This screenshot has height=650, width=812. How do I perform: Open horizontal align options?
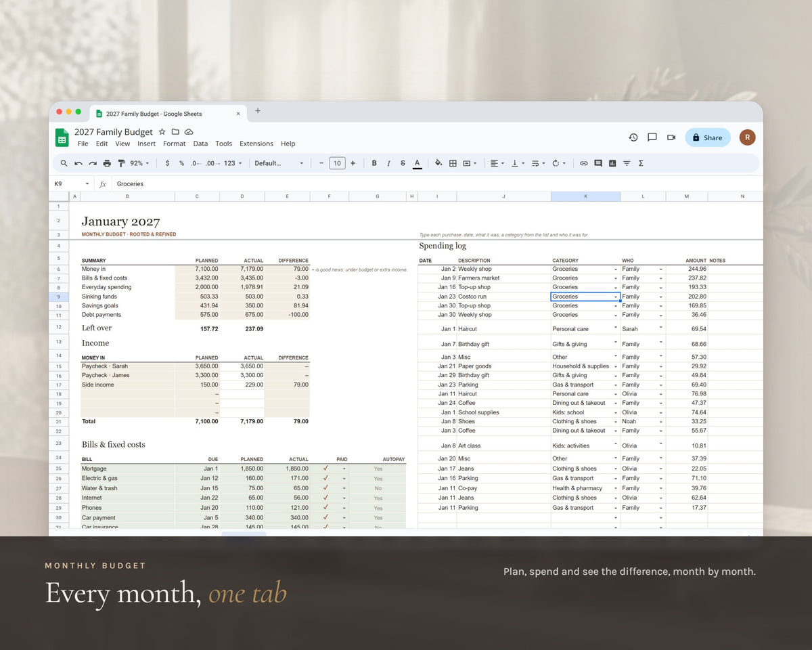[x=497, y=163]
